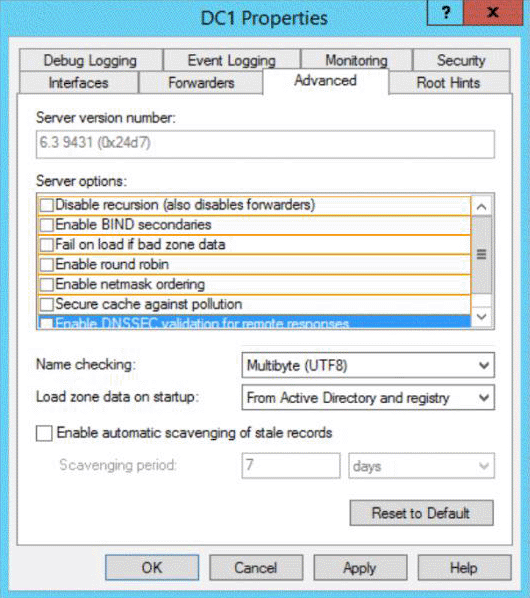Enable automatic scavenging of stale records
This screenshot has height=598, width=530.
(x=44, y=434)
